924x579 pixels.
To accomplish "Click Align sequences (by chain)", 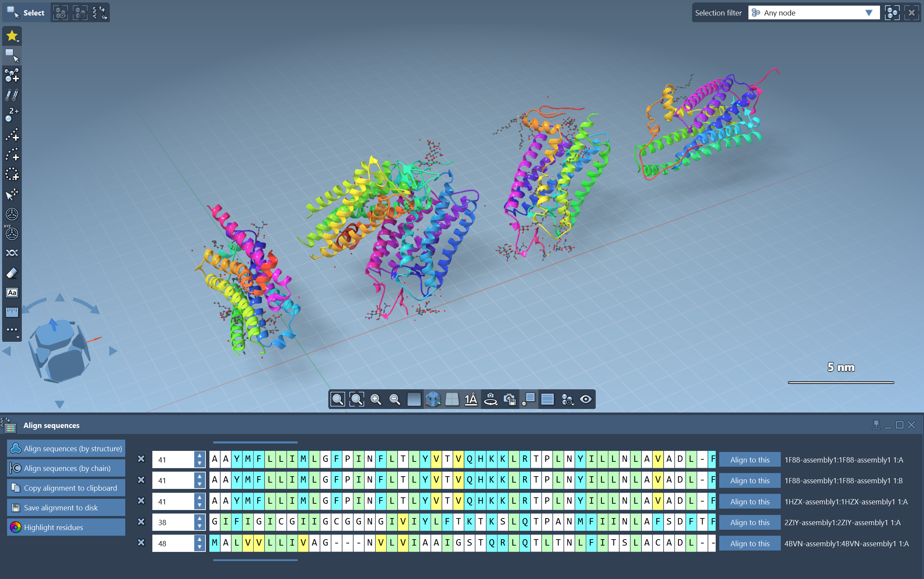I will tap(66, 468).
